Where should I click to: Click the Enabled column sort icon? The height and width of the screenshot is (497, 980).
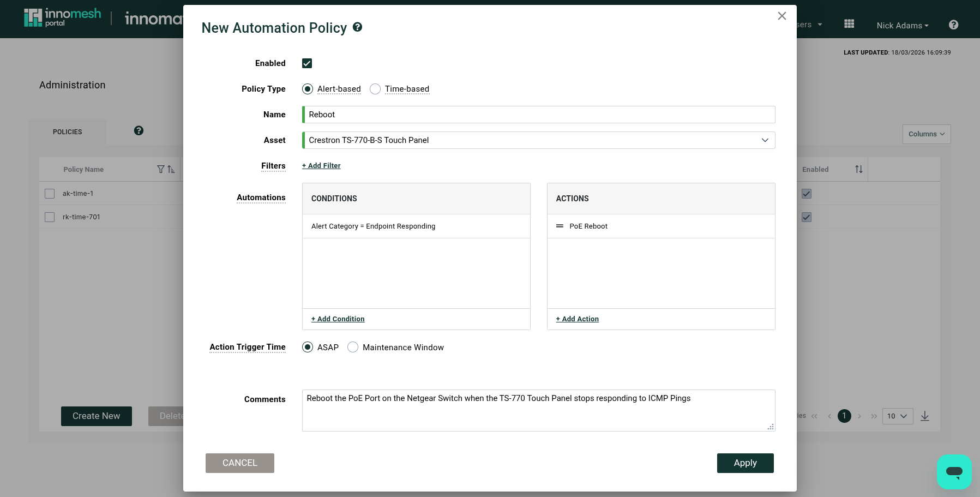click(x=858, y=170)
